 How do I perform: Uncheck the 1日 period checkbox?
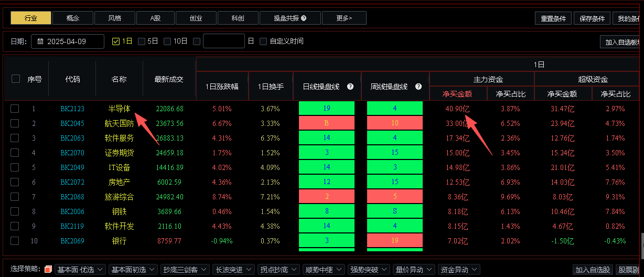pyautogui.click(x=116, y=41)
